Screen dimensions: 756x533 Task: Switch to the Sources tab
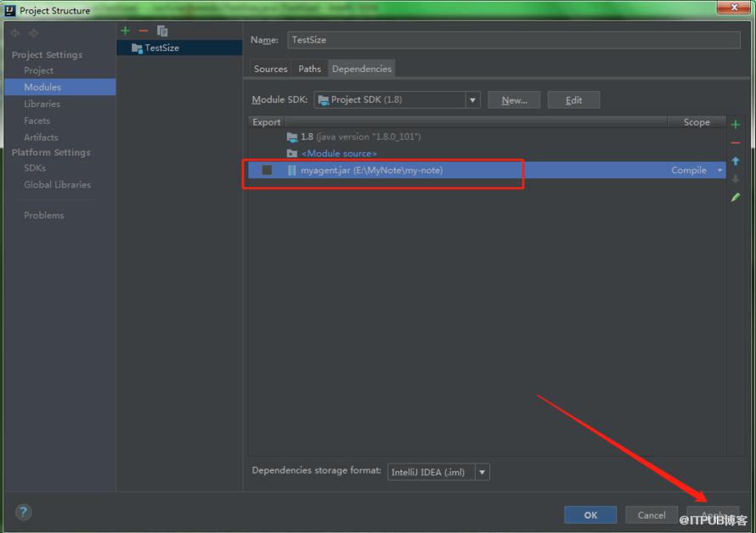(x=270, y=69)
